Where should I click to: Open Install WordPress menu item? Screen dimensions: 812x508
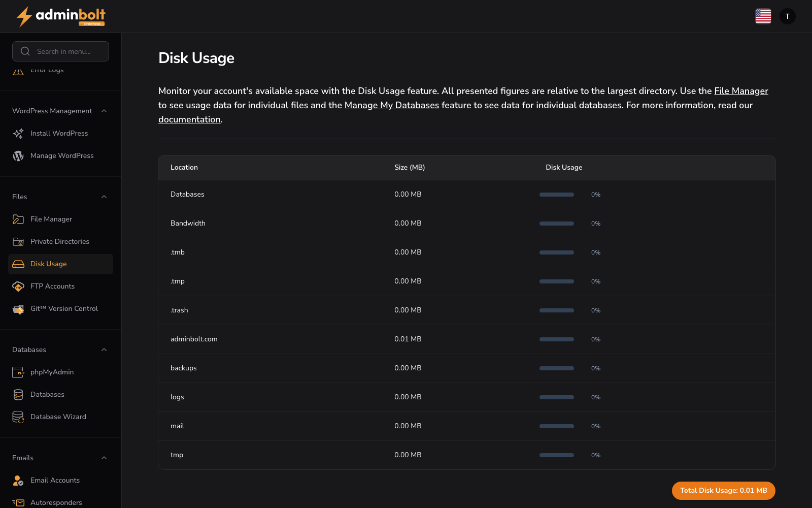(60, 133)
